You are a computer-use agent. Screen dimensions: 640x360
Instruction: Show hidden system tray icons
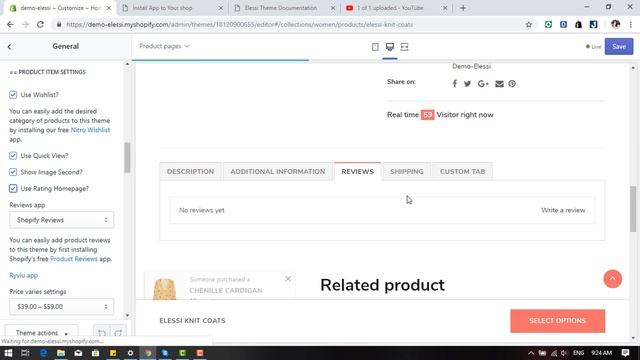(x=531, y=353)
